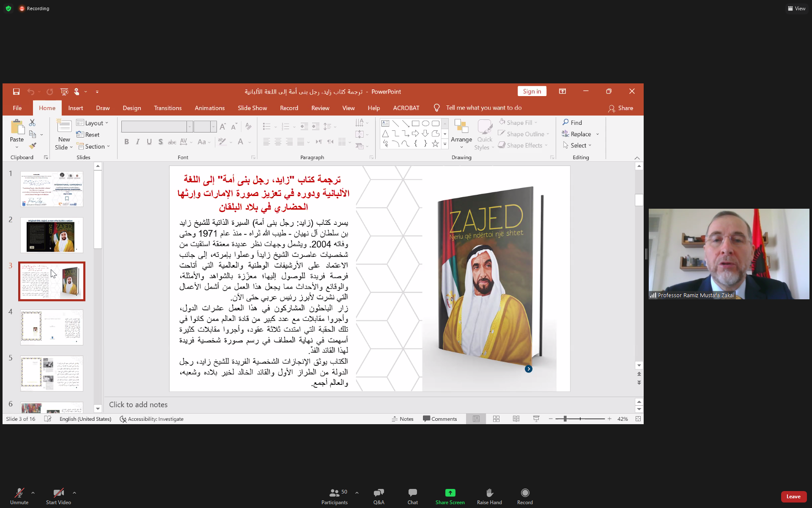Image resolution: width=812 pixels, height=508 pixels.
Task: Click the Sign in button
Action: [532, 91]
